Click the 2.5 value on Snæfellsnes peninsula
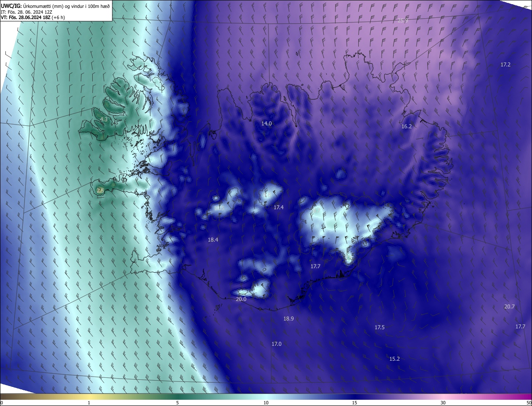 click(x=100, y=190)
